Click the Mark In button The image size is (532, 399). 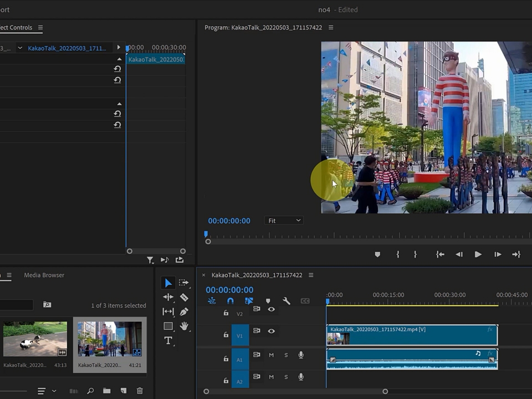398,254
